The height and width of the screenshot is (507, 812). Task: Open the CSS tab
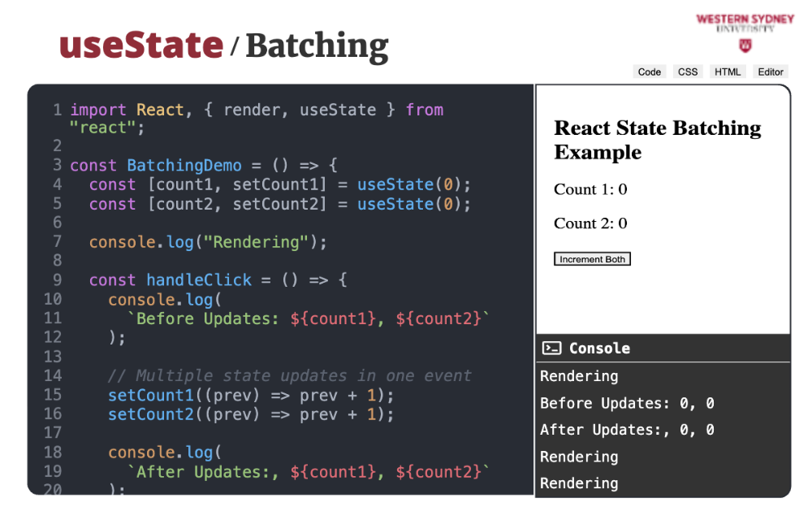(688, 71)
